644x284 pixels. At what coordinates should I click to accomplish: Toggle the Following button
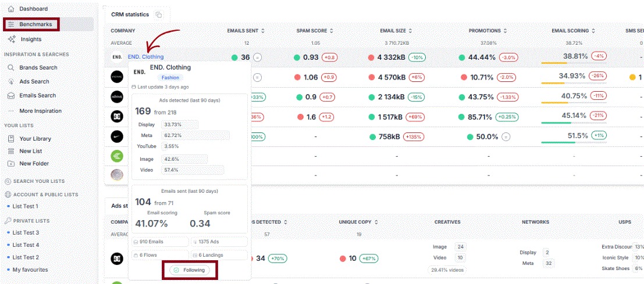tap(189, 271)
